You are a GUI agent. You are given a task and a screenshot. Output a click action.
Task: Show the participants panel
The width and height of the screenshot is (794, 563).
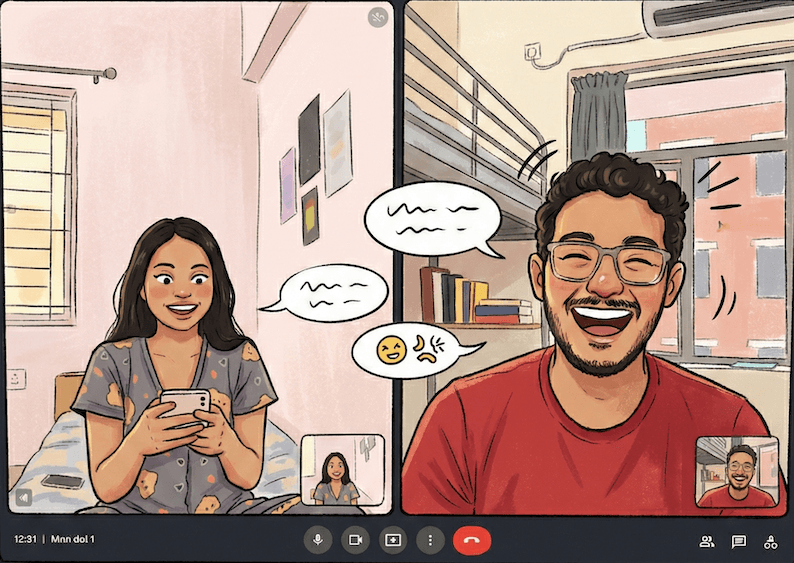[x=707, y=542]
